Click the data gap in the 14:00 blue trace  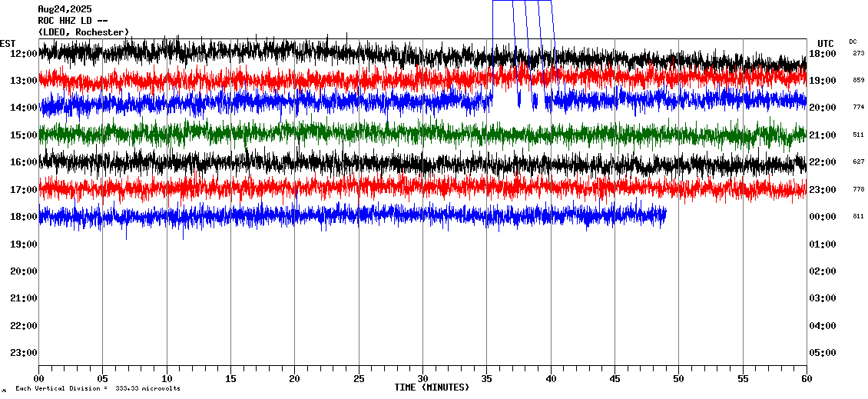(504, 101)
